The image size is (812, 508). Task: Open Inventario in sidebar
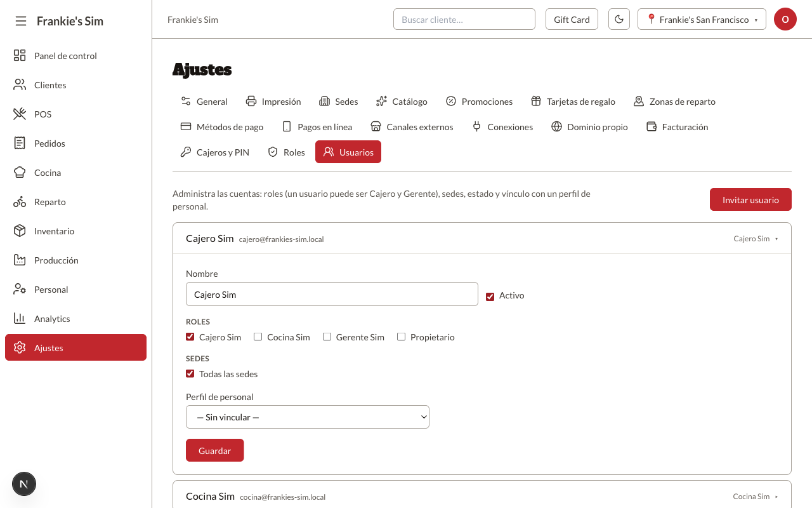tap(75, 231)
